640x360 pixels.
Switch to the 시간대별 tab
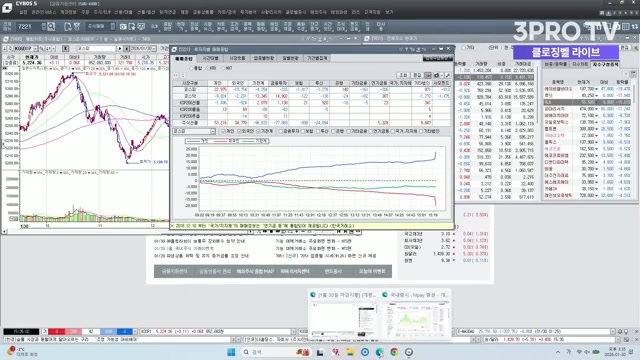[211, 58]
